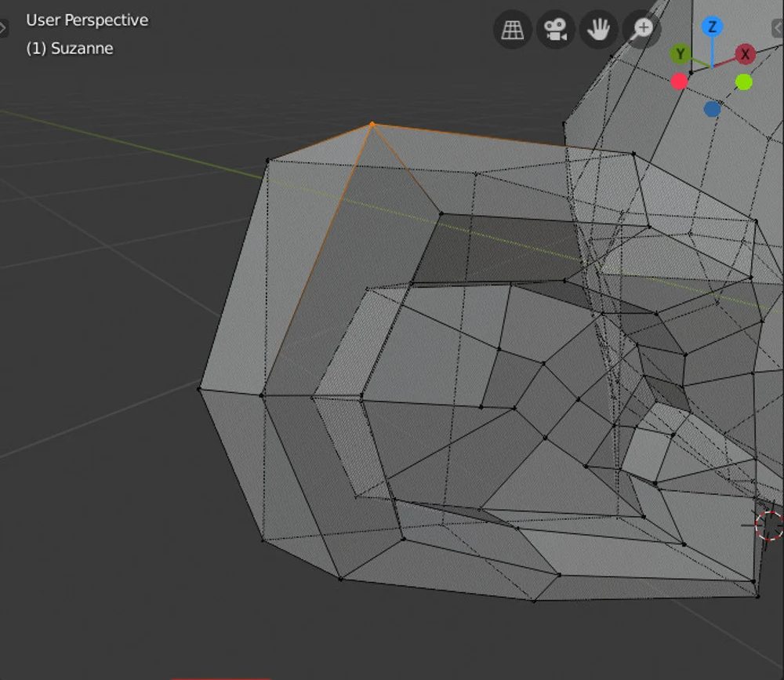The width and height of the screenshot is (784, 680).
Task: Click the red X axis on gizmo
Action: (745, 54)
